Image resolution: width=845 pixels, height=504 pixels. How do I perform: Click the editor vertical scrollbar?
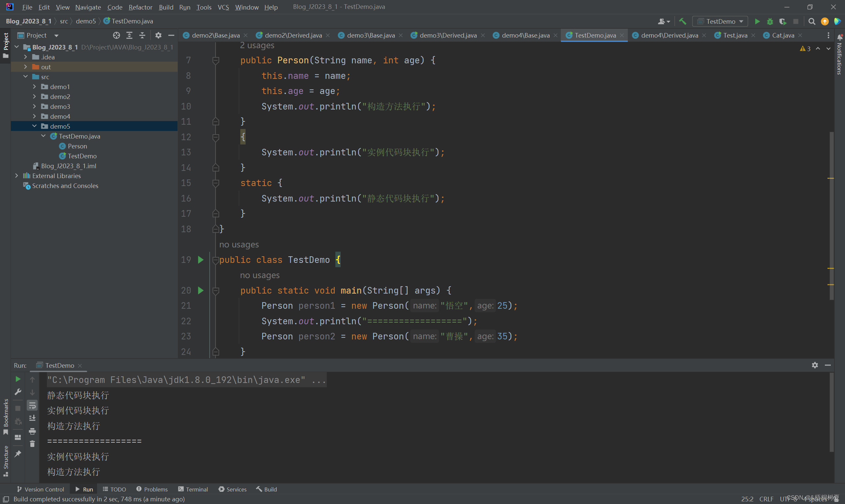tap(831, 216)
